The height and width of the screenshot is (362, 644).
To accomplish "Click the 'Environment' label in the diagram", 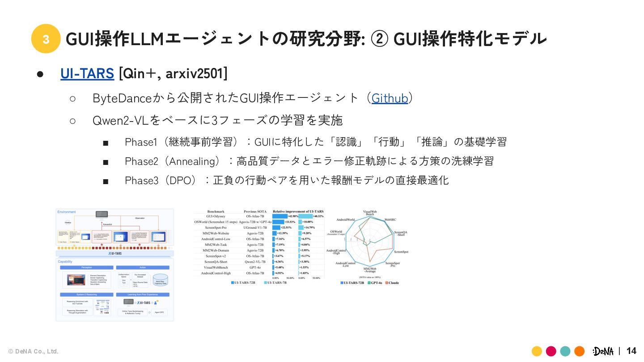I will click(x=67, y=212).
